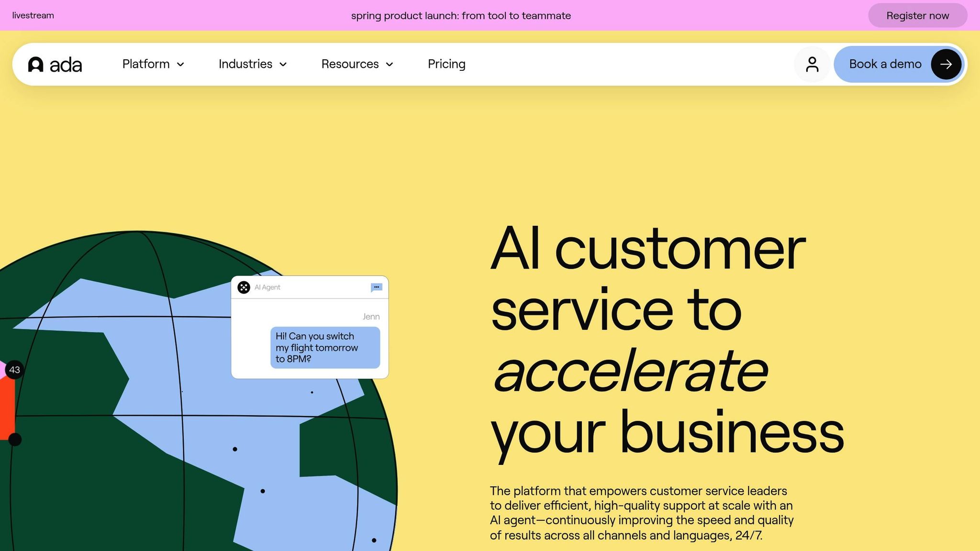Expand the Platform chevron
The height and width of the screenshot is (551, 980).
[180, 65]
